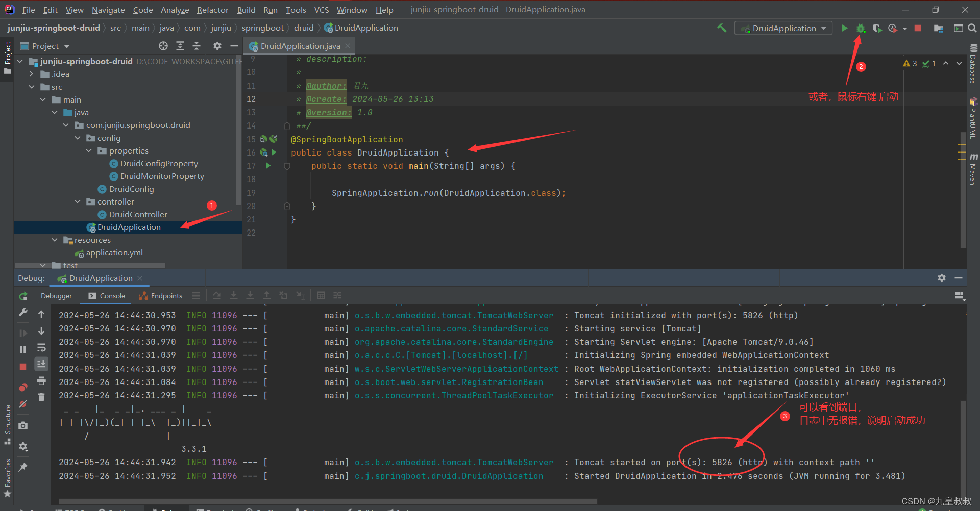Collapse the src folder

tap(32, 87)
